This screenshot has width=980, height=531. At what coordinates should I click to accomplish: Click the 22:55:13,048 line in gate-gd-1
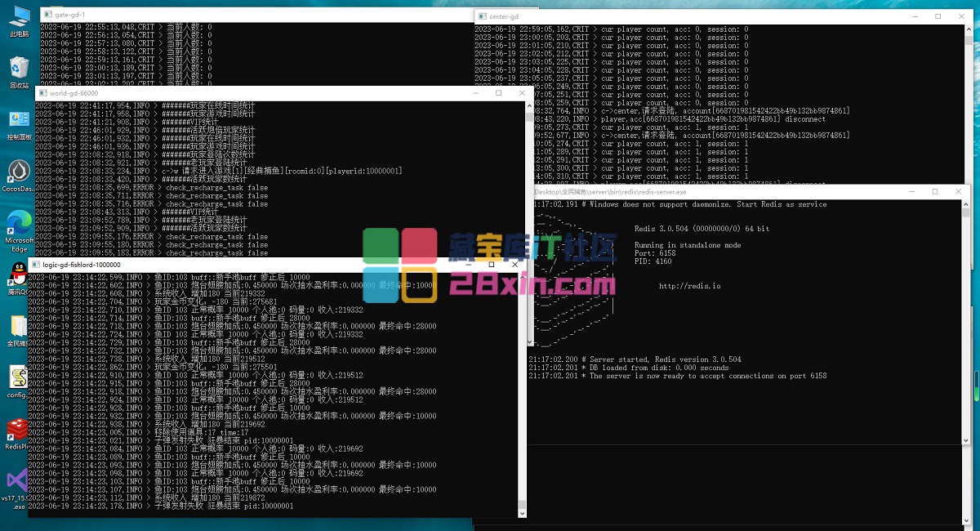click(125, 27)
